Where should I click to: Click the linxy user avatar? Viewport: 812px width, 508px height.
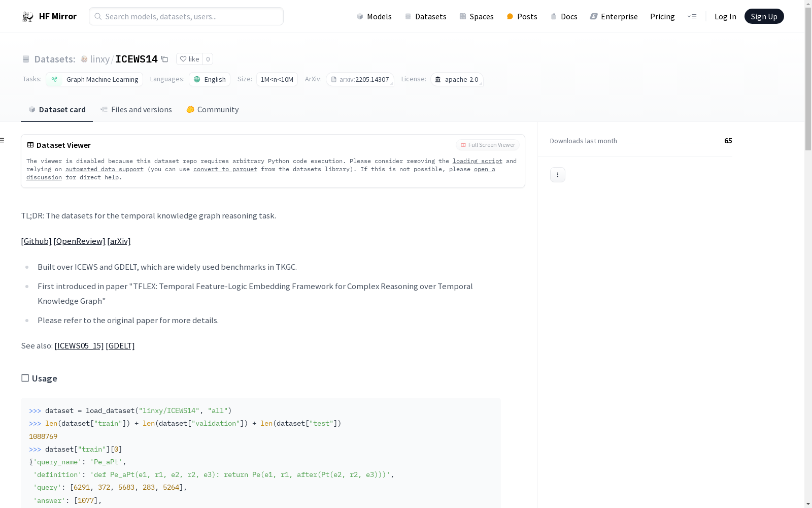(84, 59)
